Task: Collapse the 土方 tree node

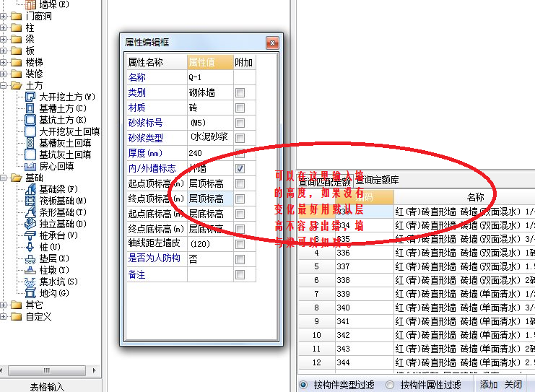Action: coord(3,85)
